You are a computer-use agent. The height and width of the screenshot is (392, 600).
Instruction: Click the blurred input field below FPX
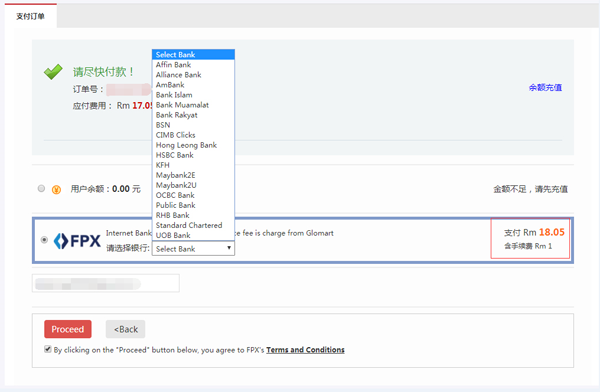(x=106, y=284)
